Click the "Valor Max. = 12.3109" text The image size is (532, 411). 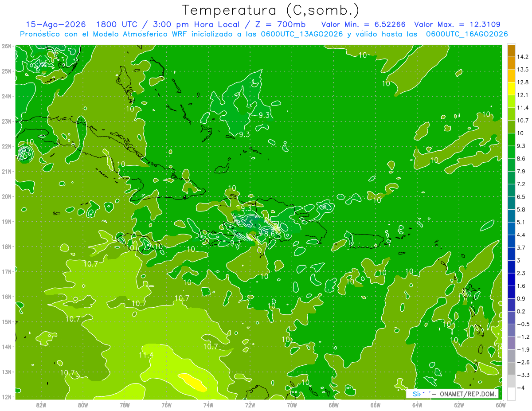[457, 24]
